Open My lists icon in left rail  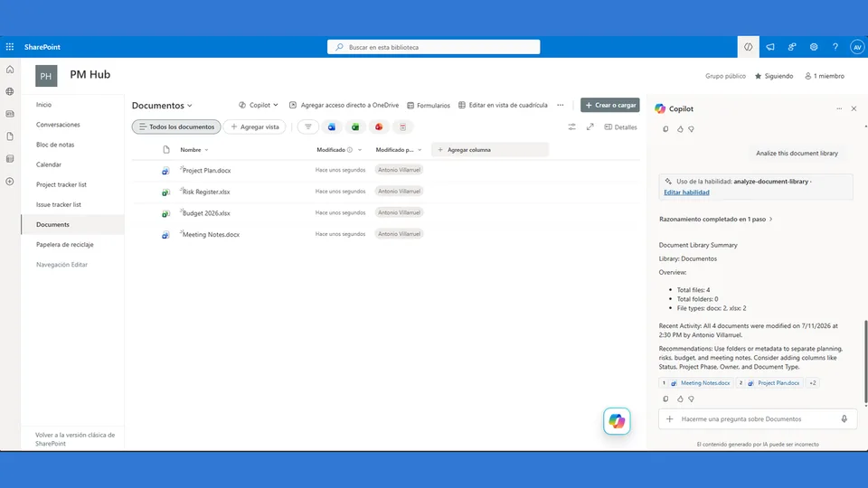[10, 159]
